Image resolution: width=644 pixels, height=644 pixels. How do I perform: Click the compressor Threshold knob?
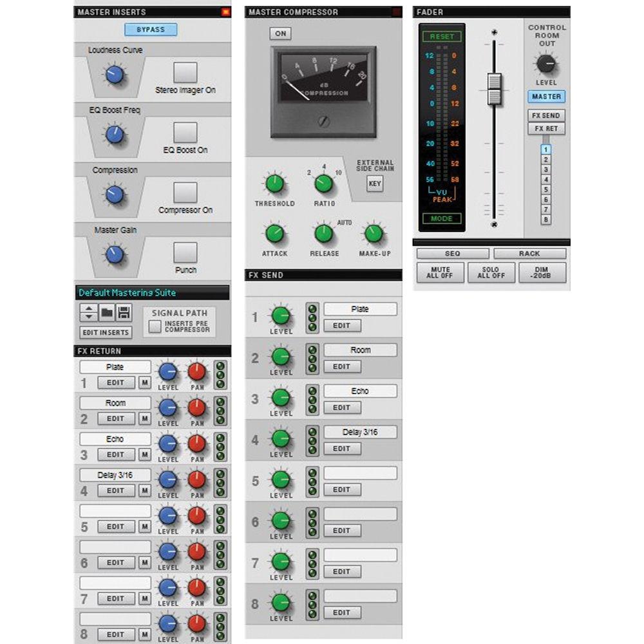tap(275, 184)
